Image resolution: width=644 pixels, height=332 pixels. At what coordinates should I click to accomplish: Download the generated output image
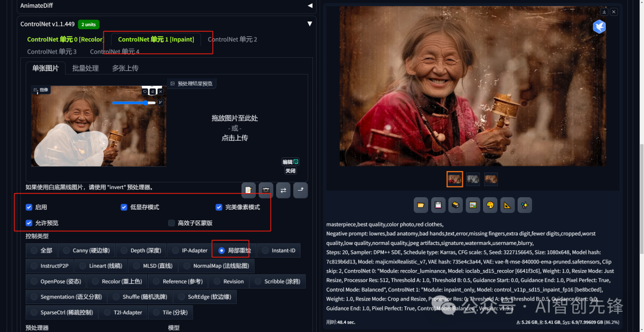[604, 12]
